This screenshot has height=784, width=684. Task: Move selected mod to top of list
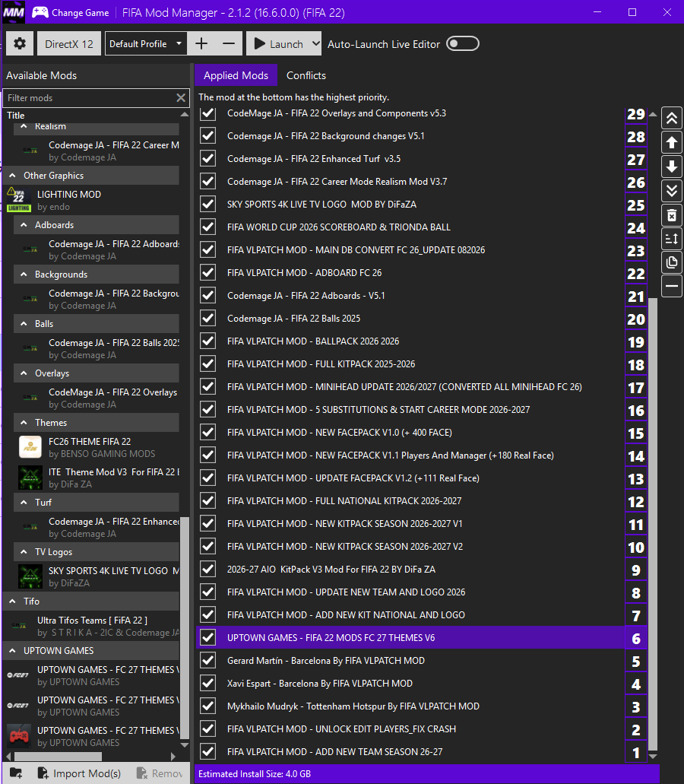click(672, 119)
